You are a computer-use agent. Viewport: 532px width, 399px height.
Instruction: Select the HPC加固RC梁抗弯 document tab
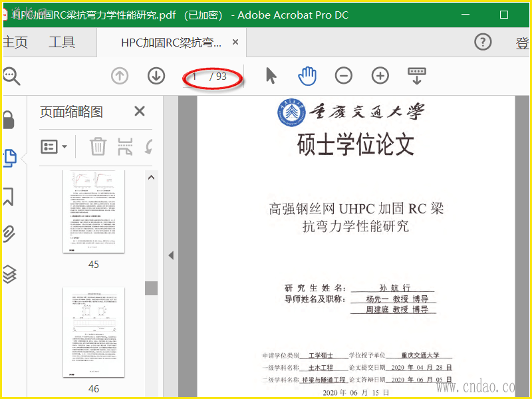point(171,43)
